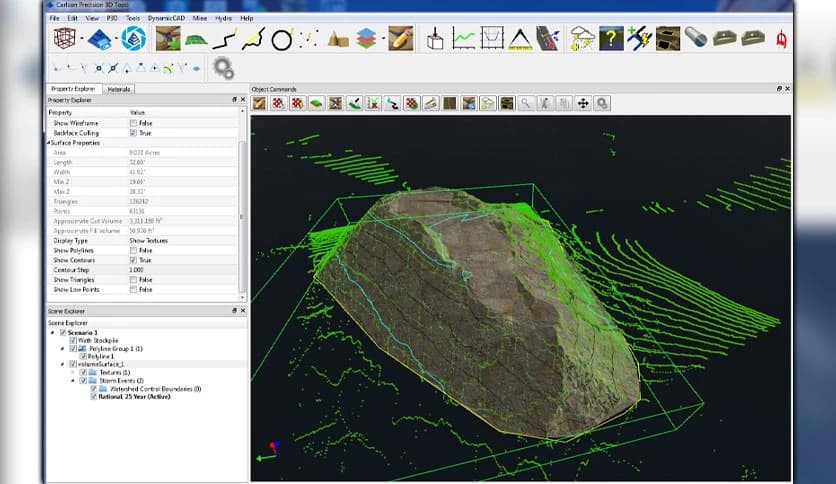Uncheck the Show Contours checkbox
Screen dimensions: 836x484
134,260
